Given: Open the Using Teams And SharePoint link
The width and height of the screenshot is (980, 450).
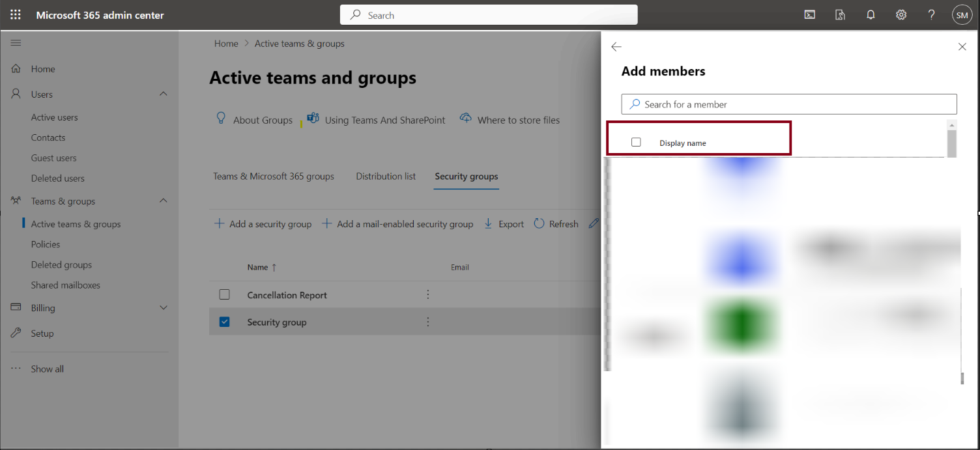Looking at the screenshot, I should point(385,120).
